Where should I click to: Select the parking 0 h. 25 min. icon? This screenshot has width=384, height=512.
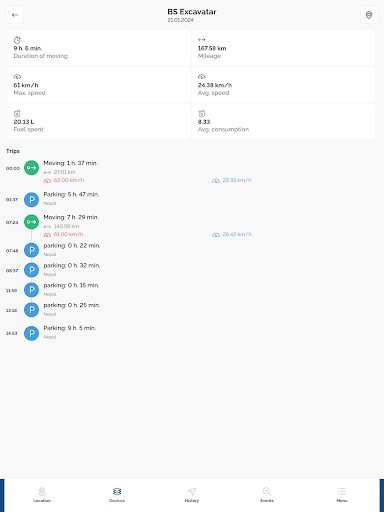tap(31, 310)
